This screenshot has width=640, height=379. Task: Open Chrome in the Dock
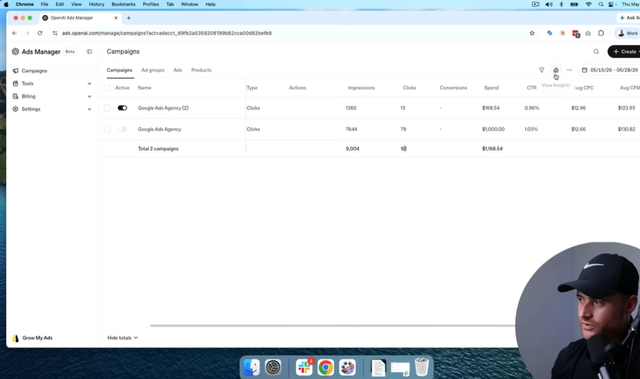point(326,367)
